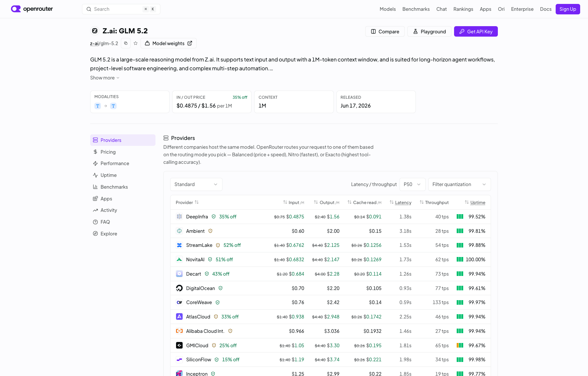Sort by Uptime column
588x376 pixels.
click(475, 202)
